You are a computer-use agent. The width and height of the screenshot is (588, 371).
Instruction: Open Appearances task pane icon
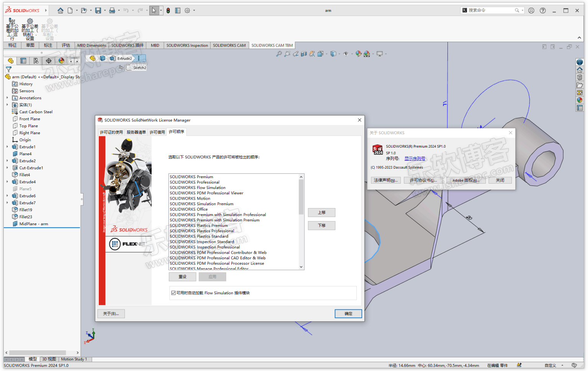coord(580,100)
